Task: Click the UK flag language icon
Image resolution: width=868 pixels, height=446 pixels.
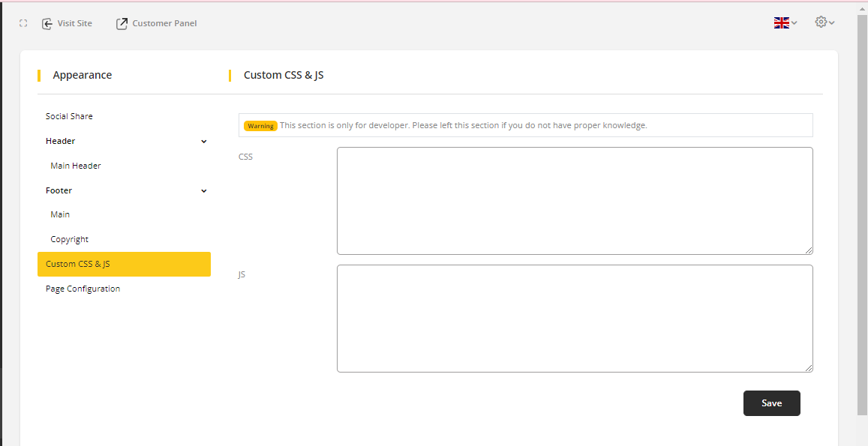Action: (x=781, y=23)
